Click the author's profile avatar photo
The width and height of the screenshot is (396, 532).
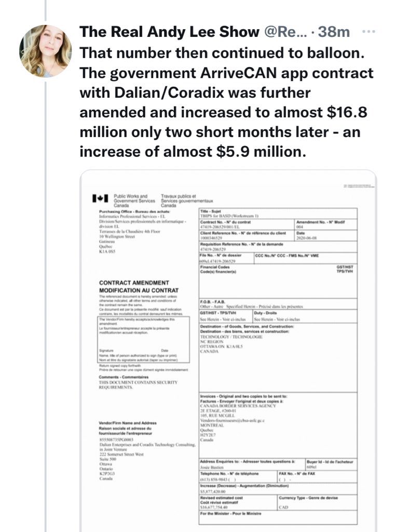[46, 51]
